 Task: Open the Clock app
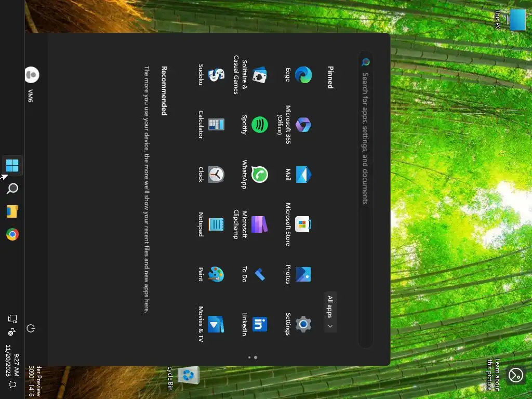212,175
